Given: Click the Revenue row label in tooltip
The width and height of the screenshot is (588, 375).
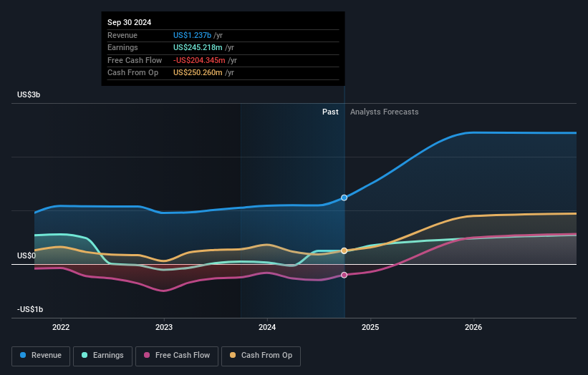Looking at the screenshot, I should tap(122, 35).
